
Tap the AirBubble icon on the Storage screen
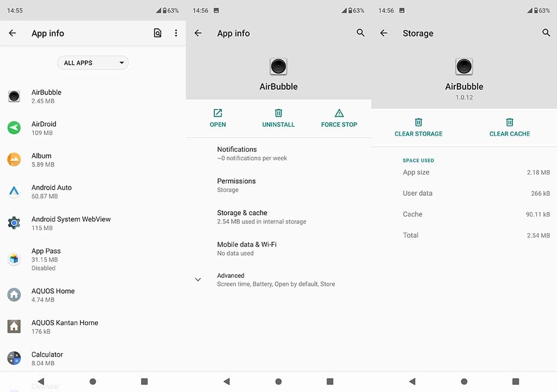coord(464,66)
